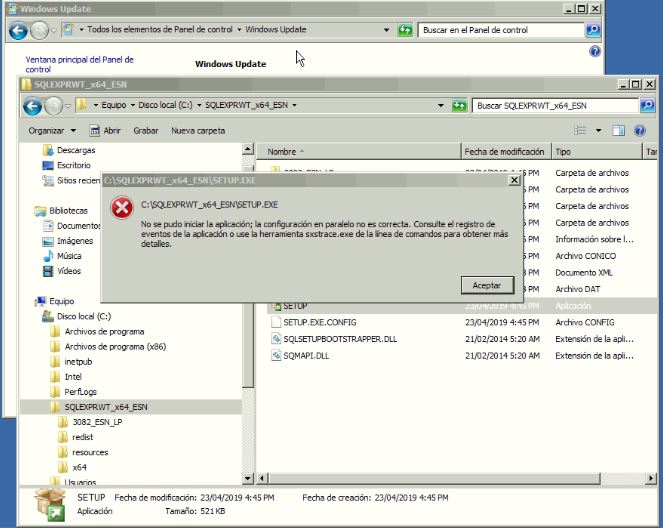The image size is (663, 528).
Task: Select Disco local (C:) in breadcrumb
Action: click(x=165, y=105)
